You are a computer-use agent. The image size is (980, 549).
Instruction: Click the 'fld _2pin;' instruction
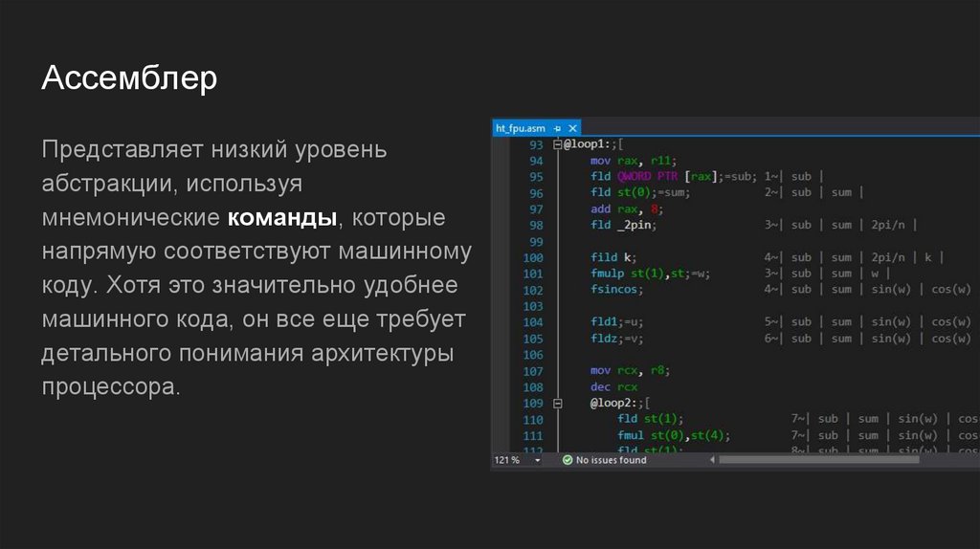click(623, 225)
